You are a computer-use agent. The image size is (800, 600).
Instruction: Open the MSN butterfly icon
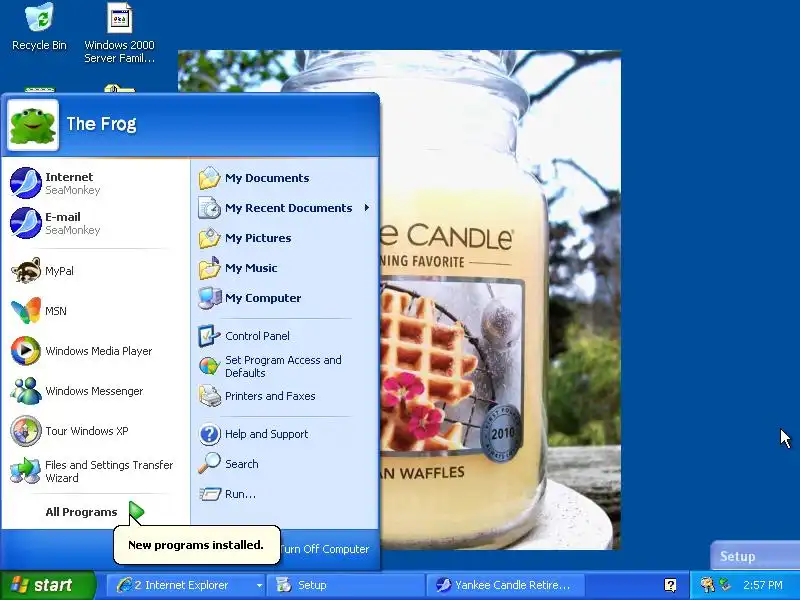click(26, 310)
